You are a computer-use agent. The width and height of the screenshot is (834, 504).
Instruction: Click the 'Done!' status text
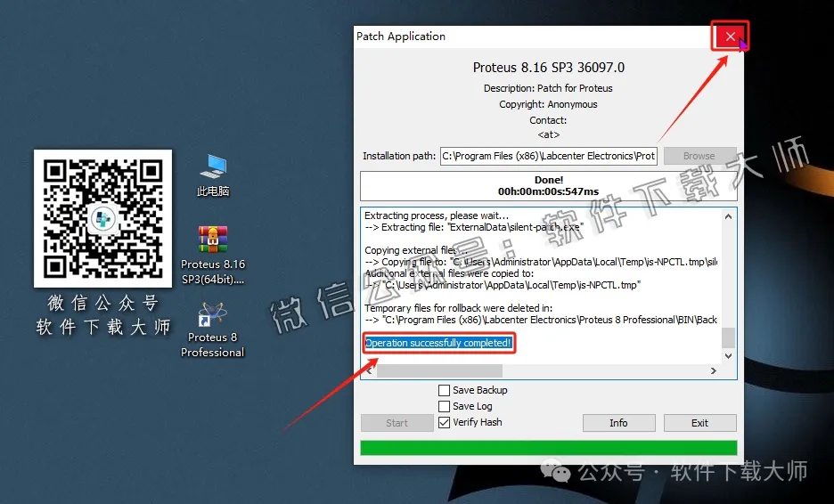click(x=548, y=180)
